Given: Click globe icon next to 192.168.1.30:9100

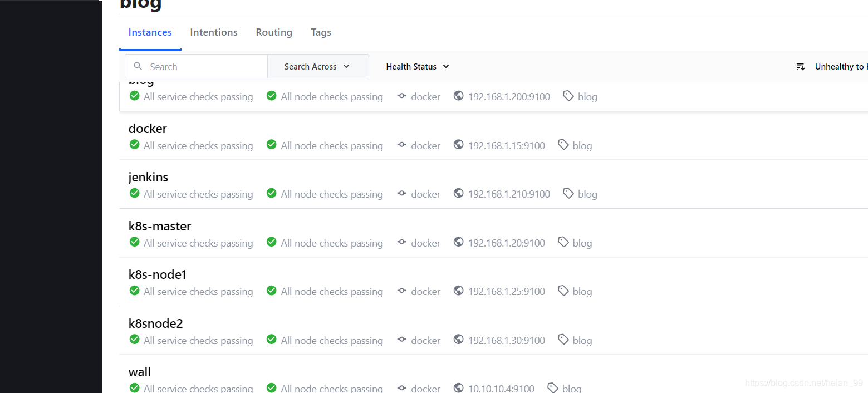Looking at the screenshot, I should [458, 340].
